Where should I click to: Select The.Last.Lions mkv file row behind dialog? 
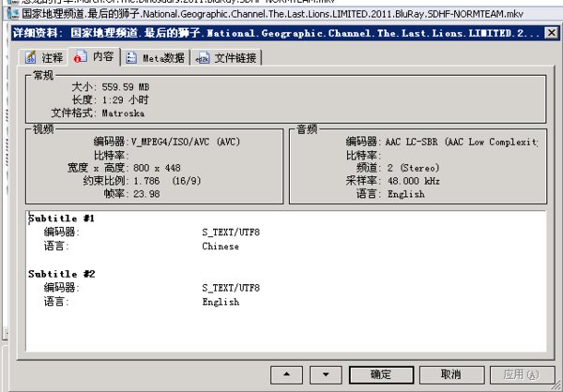[281, 14]
